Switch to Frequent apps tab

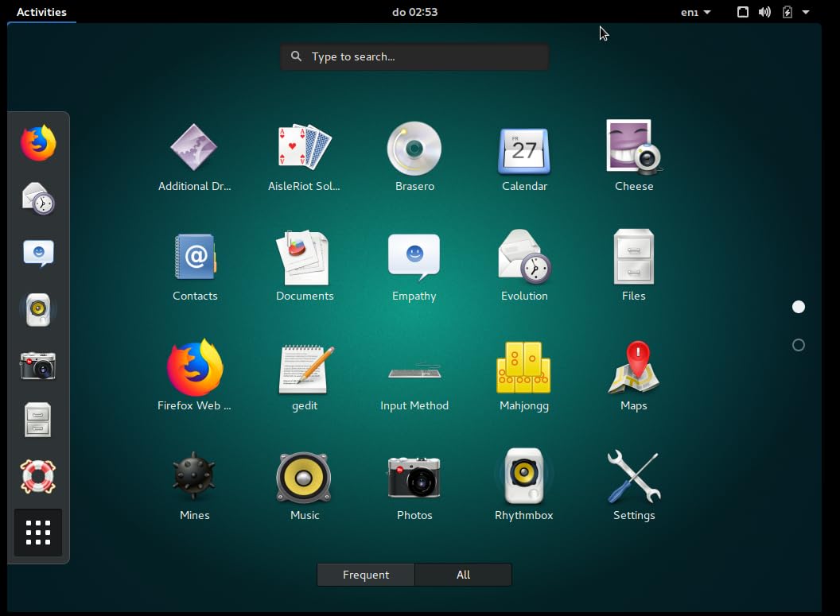[366, 575]
